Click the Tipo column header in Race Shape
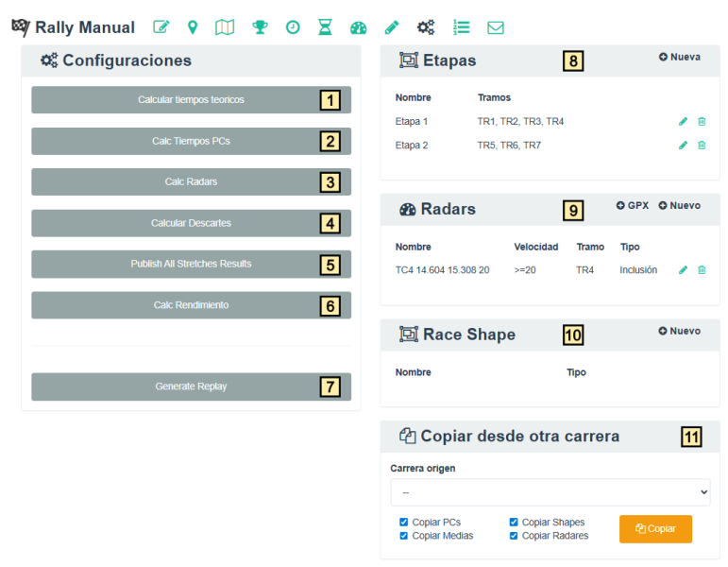Image resolution: width=728 pixels, height=567 pixels. pyautogui.click(x=576, y=372)
